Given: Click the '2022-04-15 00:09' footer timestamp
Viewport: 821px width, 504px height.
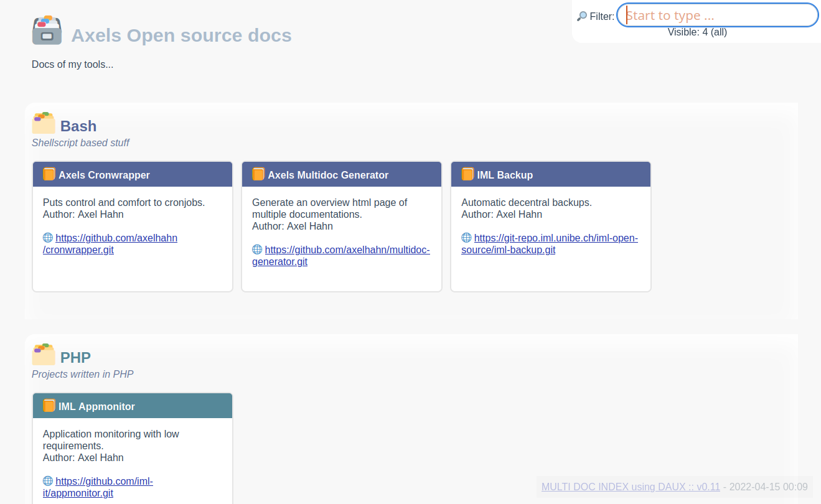Looking at the screenshot, I should point(768,487).
